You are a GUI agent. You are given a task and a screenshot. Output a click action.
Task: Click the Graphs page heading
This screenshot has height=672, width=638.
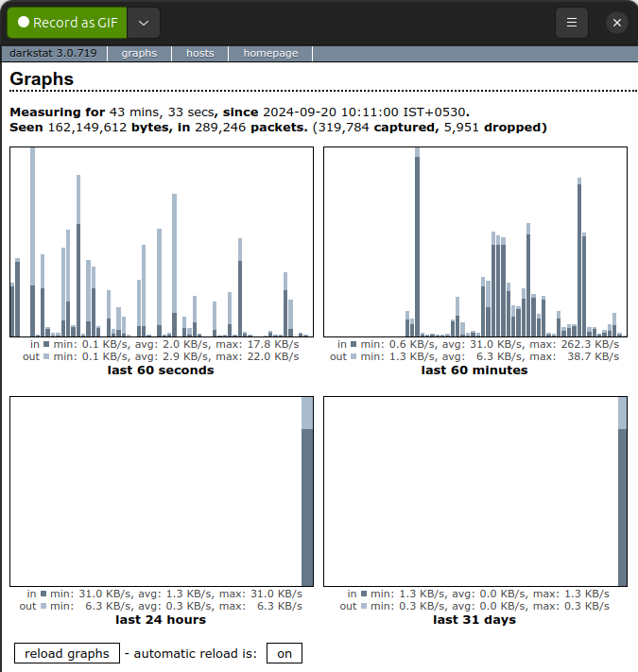[x=42, y=79]
